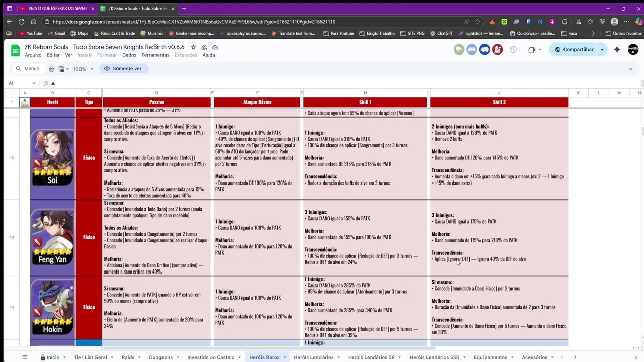The image size is (644, 362).
Task: Open the Gmail bookmark
Action: click(56, 33)
